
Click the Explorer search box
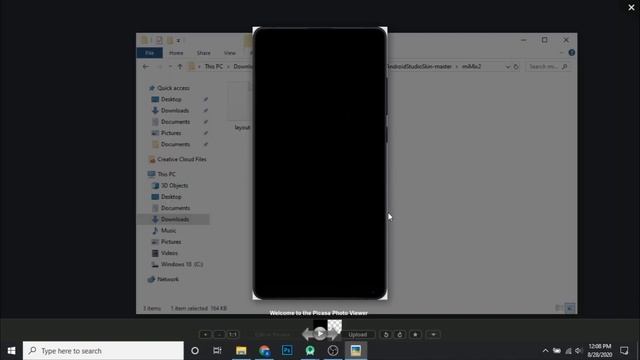tap(548, 67)
